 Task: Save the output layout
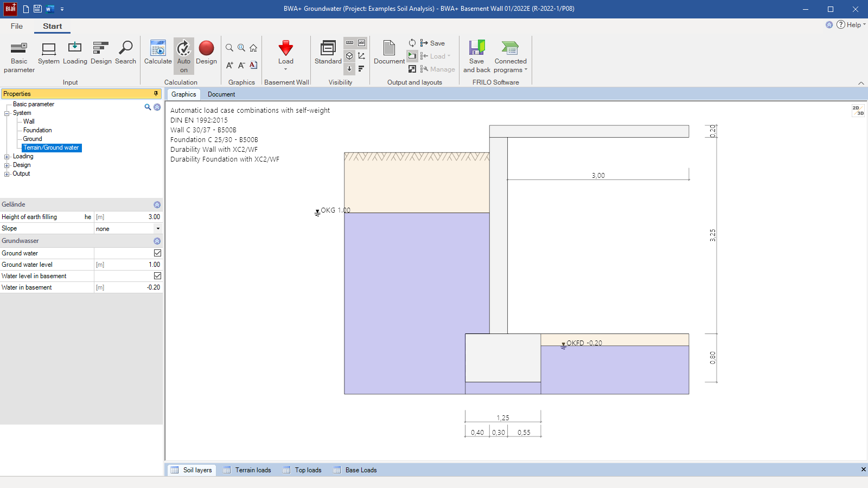tap(432, 43)
